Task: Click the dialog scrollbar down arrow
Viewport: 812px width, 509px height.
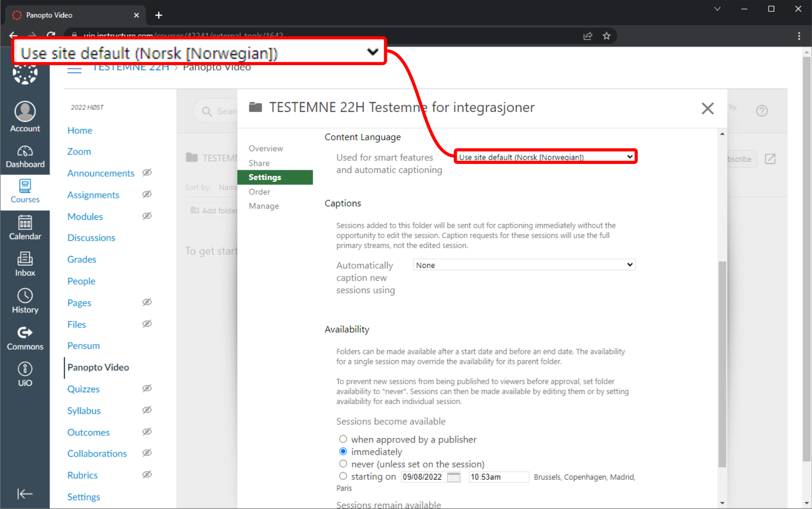Action: (722, 503)
